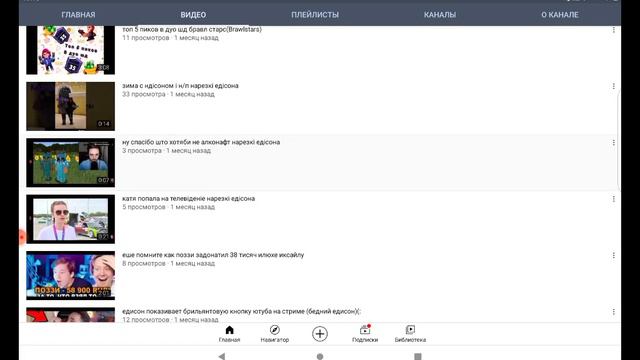
Task: Switch to the КАНАЛЫ tab
Action: pyautogui.click(x=440, y=15)
